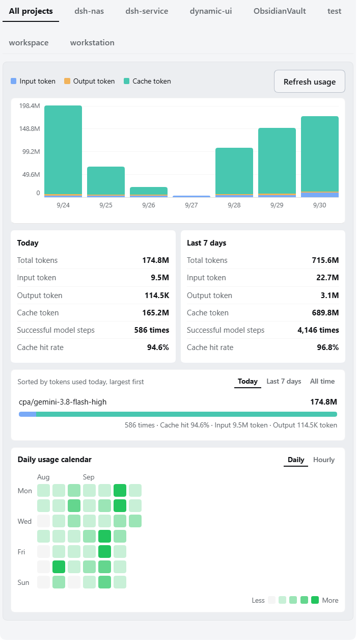
Task: Click the Today cache token value 165.2M
Action: pos(155,313)
